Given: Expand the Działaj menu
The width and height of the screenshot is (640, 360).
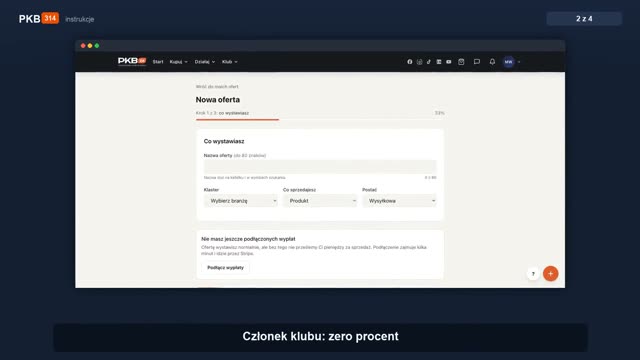Looking at the screenshot, I should click(x=204, y=62).
